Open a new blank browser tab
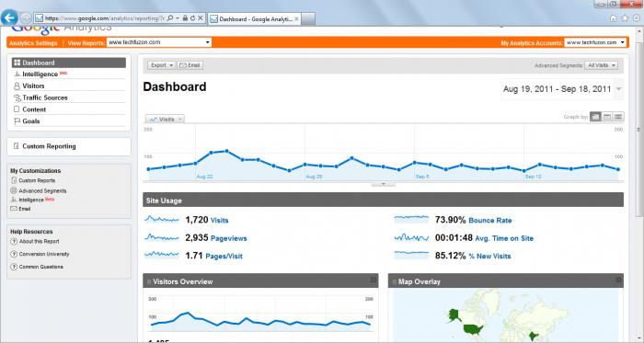 308,19
